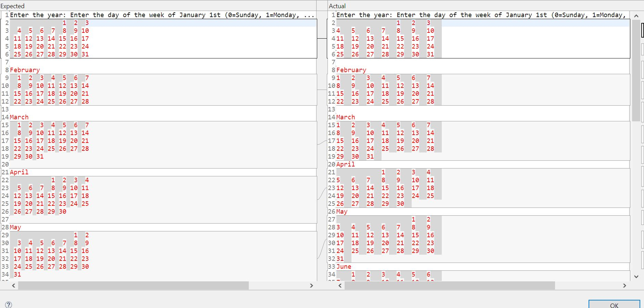Viewport: 644px width, 308px height.
Task: Click the Actual pane scroll down arrow
Action: point(636,277)
